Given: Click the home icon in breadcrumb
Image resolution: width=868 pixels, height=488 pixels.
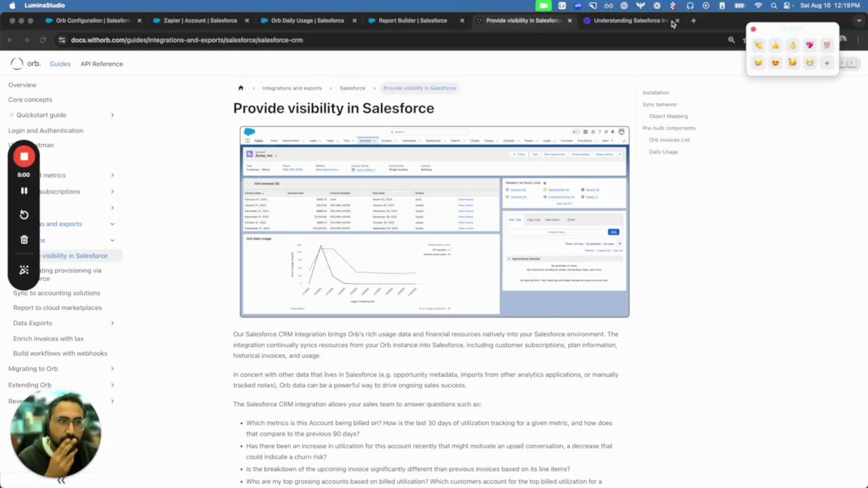Looking at the screenshot, I should 240,88.
